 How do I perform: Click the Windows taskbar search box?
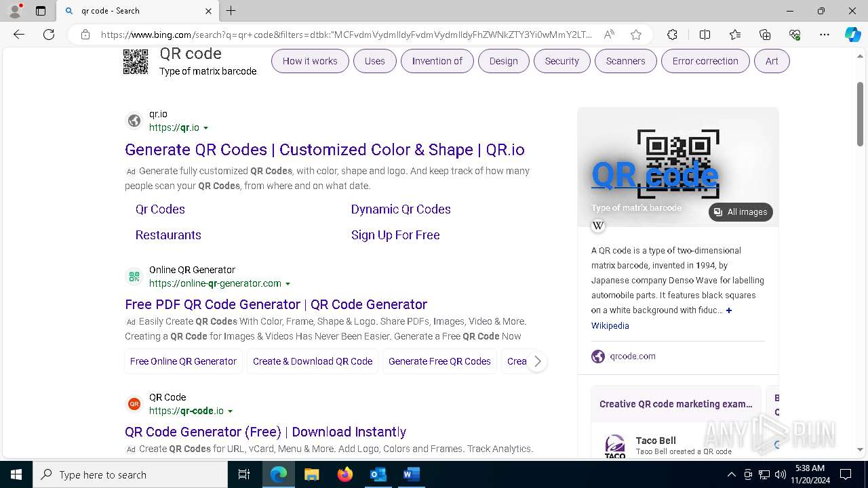pos(130,474)
